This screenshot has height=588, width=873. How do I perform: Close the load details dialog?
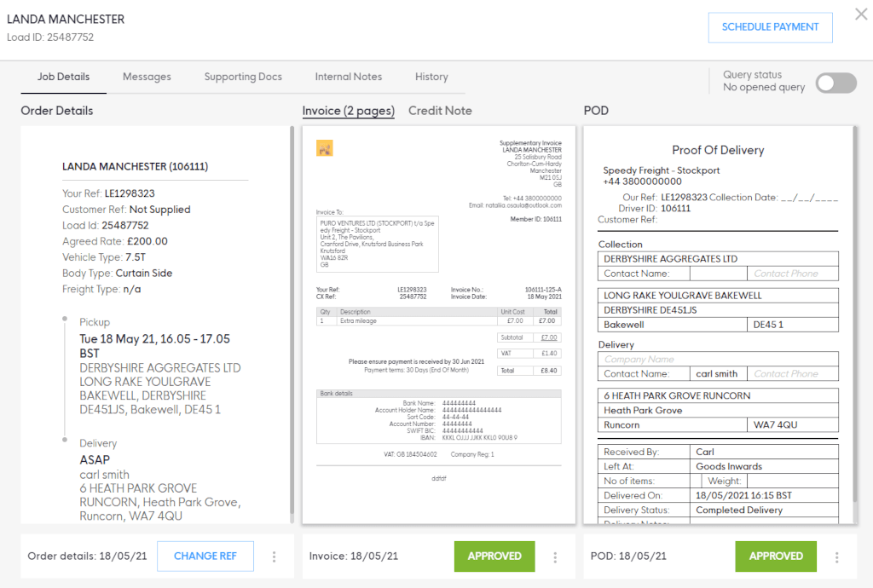861,14
